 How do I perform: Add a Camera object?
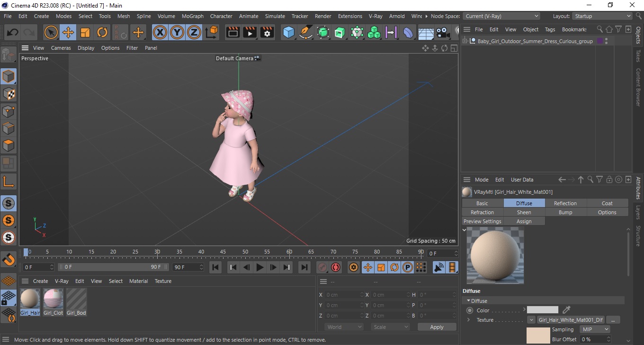[x=443, y=32]
